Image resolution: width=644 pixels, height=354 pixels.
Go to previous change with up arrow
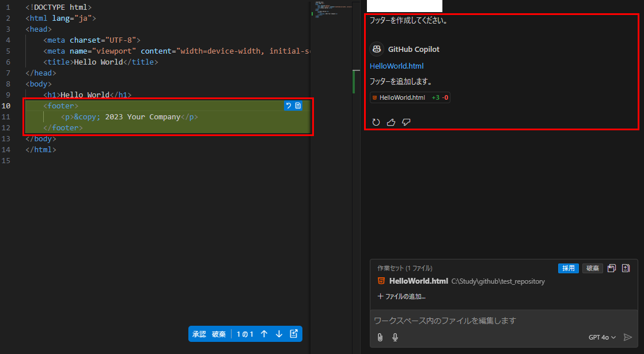click(264, 334)
